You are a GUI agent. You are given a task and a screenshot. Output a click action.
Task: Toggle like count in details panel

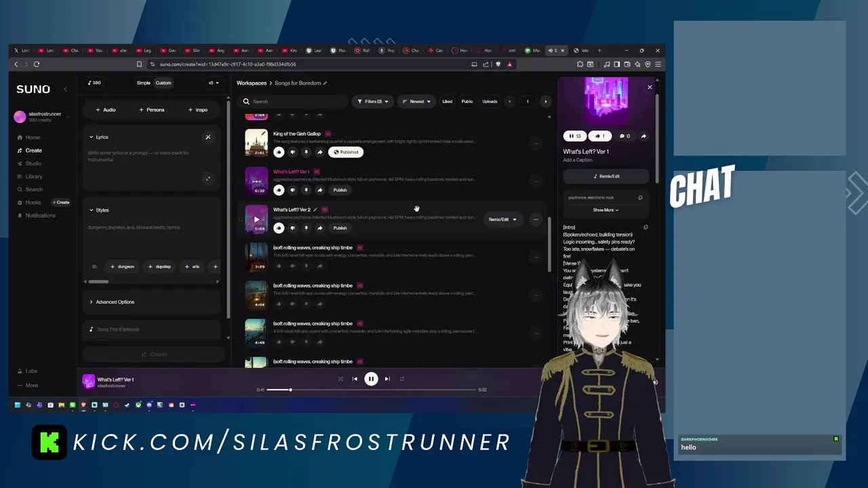click(x=599, y=136)
